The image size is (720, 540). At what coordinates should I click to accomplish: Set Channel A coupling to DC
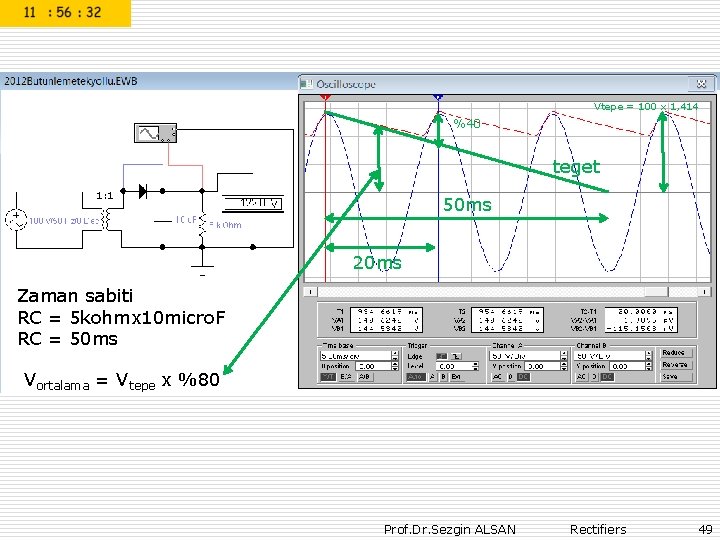(523, 377)
